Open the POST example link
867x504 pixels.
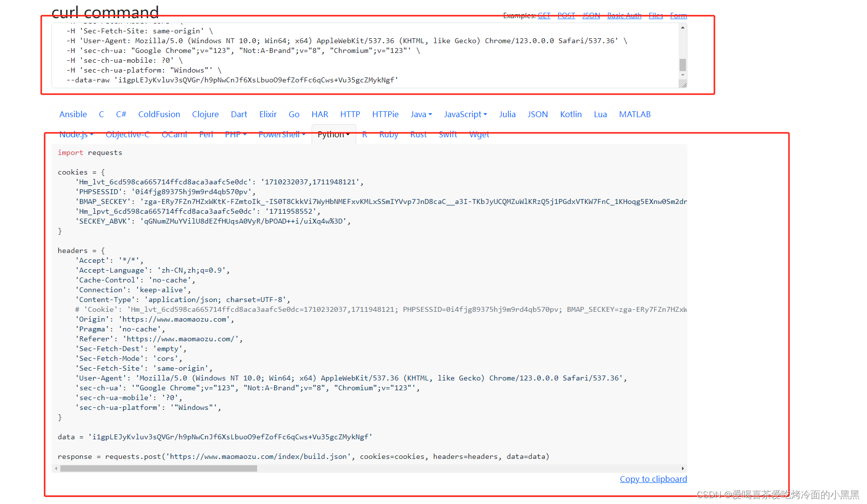(566, 16)
